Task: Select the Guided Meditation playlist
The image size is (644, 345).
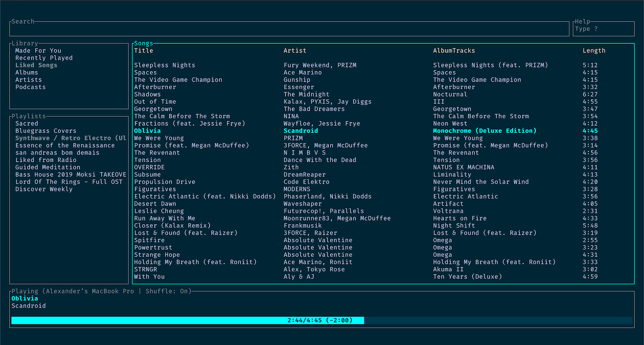Action: click(x=48, y=167)
